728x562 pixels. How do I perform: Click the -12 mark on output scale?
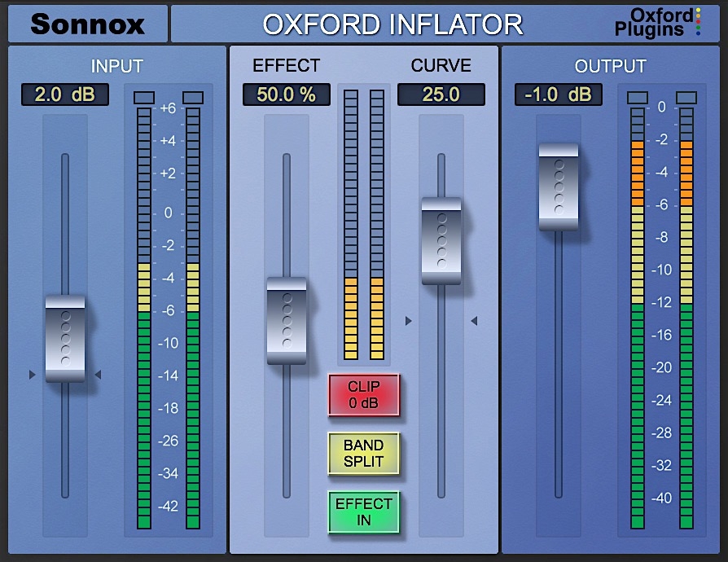tap(661, 302)
